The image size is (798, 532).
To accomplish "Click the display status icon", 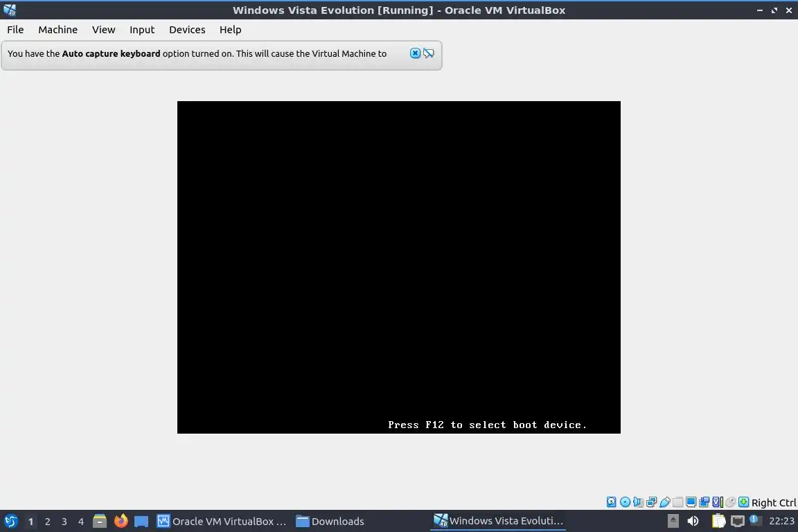I will click(691, 502).
